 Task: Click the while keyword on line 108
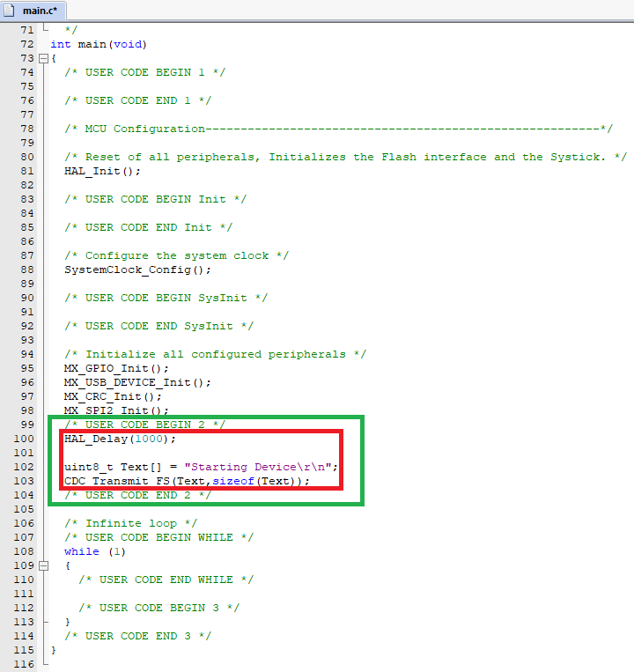click(81, 551)
